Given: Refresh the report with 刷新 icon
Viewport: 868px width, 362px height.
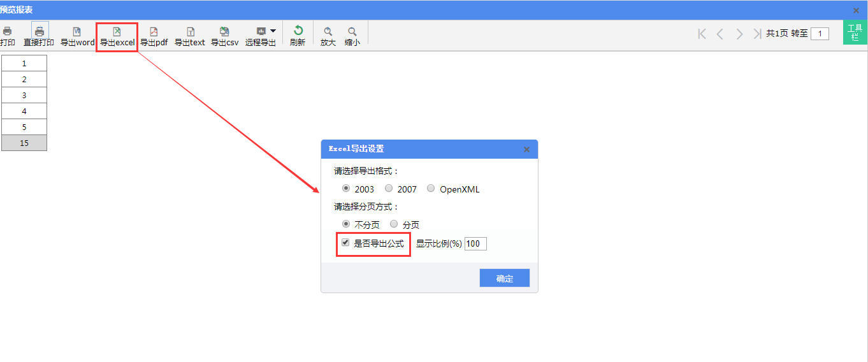Looking at the screenshot, I should click(x=298, y=31).
